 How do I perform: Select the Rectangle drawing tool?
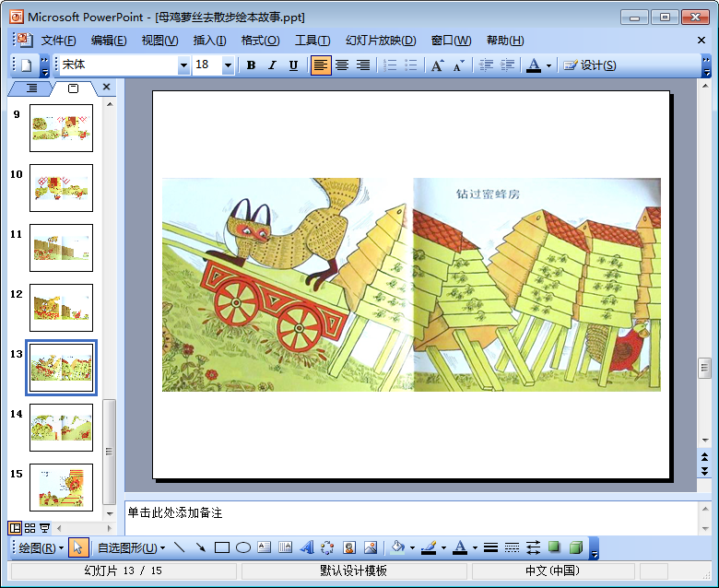click(x=222, y=548)
